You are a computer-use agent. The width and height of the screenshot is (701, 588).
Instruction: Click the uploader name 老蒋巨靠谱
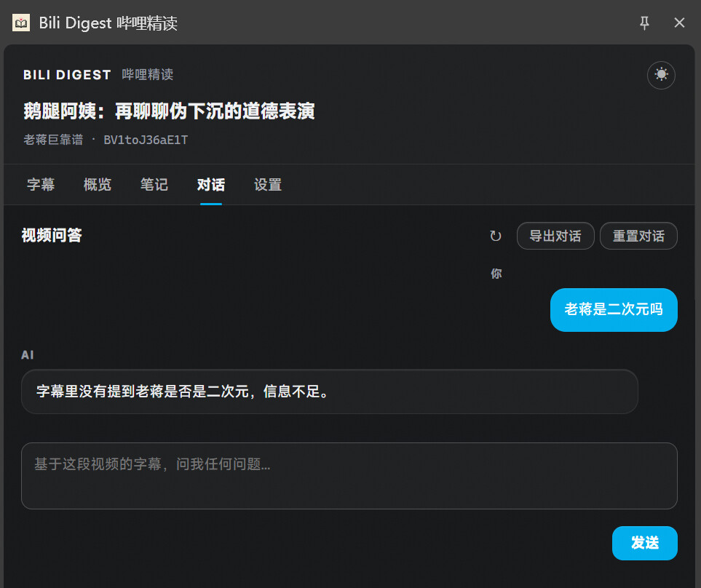(53, 140)
